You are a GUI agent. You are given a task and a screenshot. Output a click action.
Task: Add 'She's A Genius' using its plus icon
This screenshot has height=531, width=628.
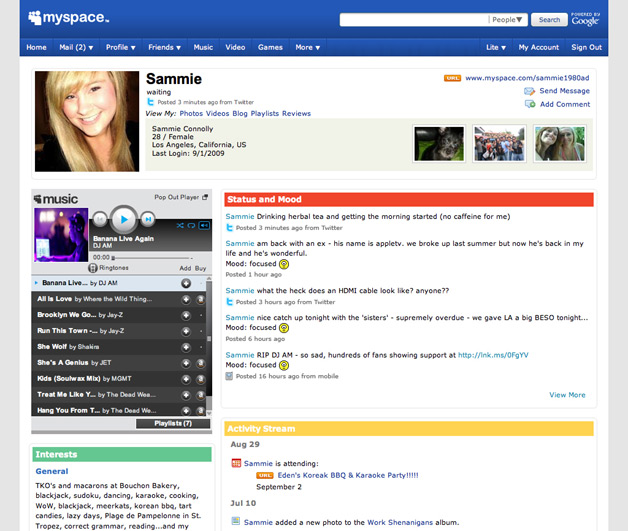coord(186,363)
